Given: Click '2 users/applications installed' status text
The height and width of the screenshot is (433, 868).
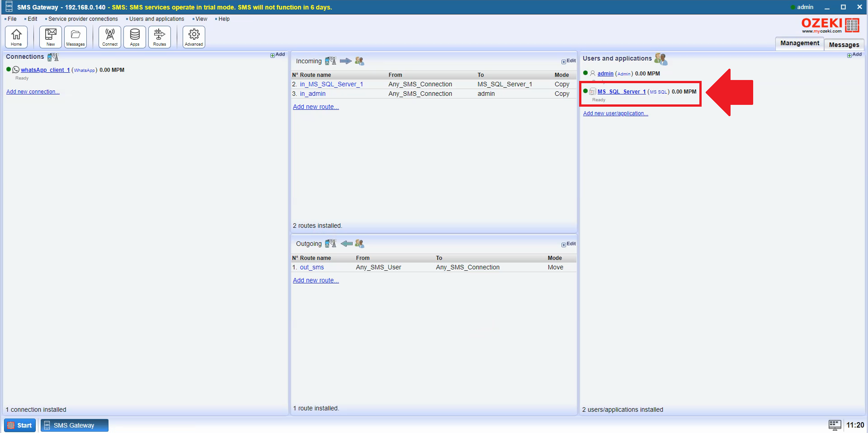Looking at the screenshot, I should (623, 409).
